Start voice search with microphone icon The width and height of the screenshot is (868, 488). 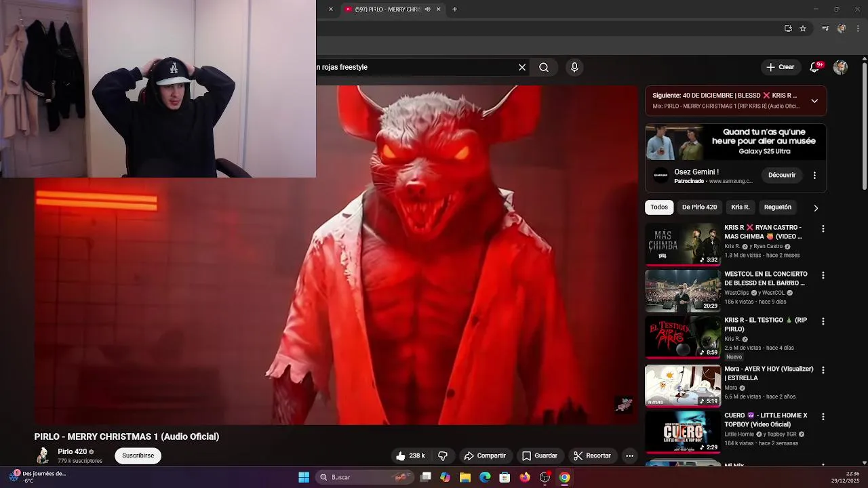[574, 67]
